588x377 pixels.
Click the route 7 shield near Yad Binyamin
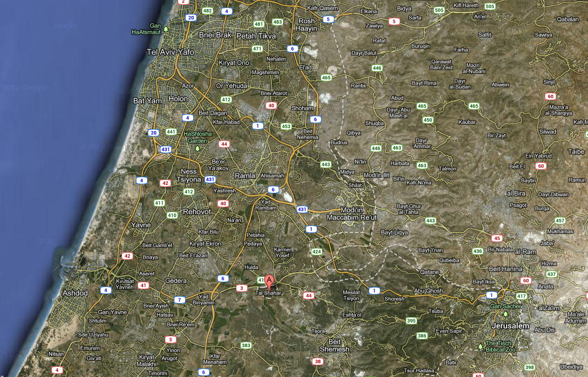click(x=180, y=299)
